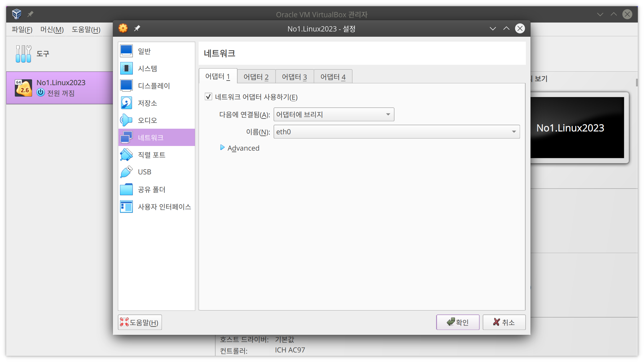The height and width of the screenshot is (362, 644).
Task: Toggle 네트워크 어댑터 사용하기 checkbox
Action: pos(208,97)
